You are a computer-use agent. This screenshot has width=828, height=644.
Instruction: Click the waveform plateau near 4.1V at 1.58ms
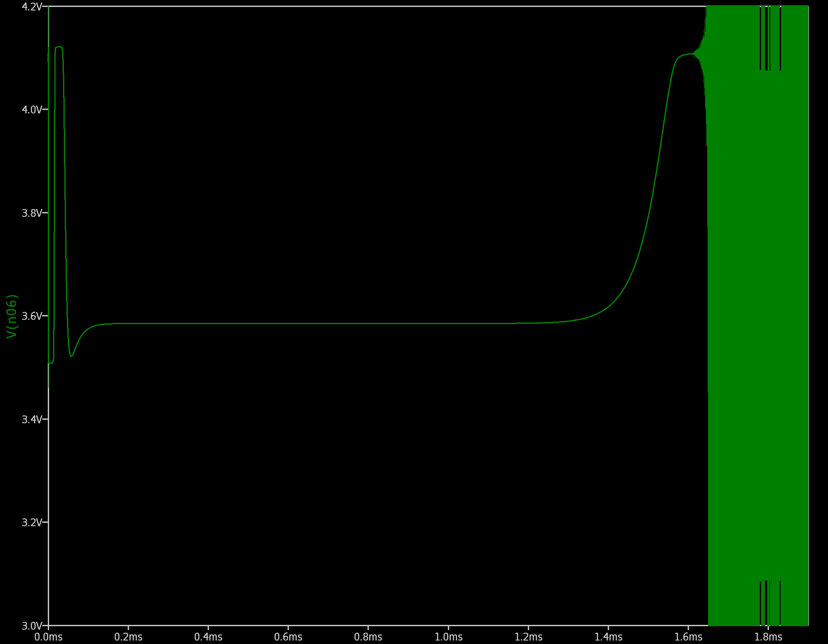[x=686, y=55]
